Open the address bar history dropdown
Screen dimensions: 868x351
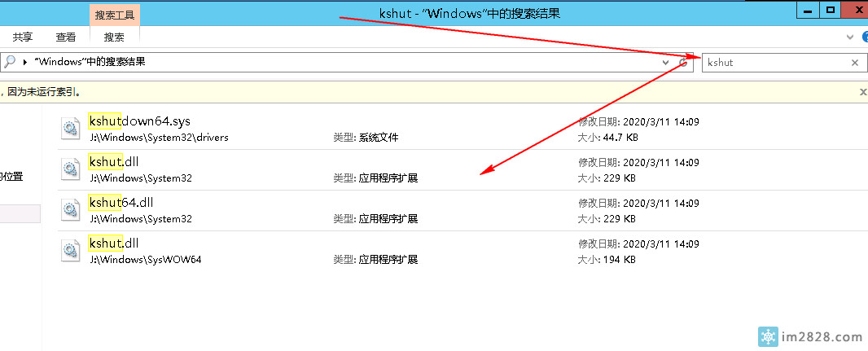666,63
